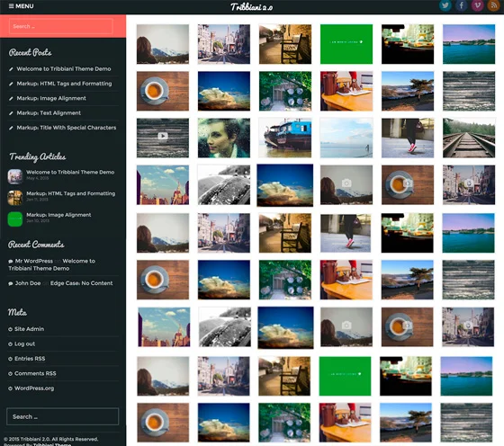This screenshot has width=504, height=446.
Task: Focus the top red search field
Action: (61, 26)
